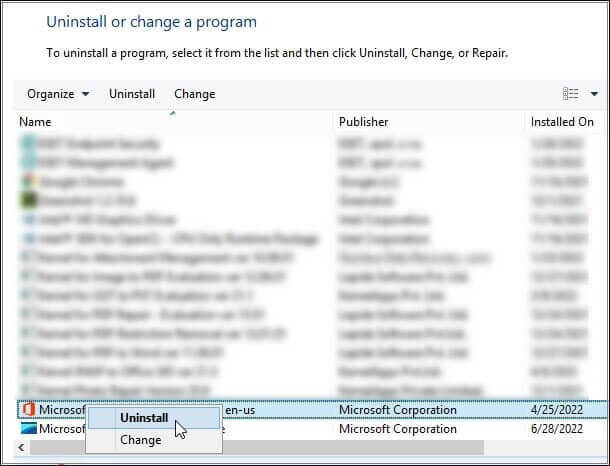
Task: Click the en-us text in selected row
Action: pos(240,410)
